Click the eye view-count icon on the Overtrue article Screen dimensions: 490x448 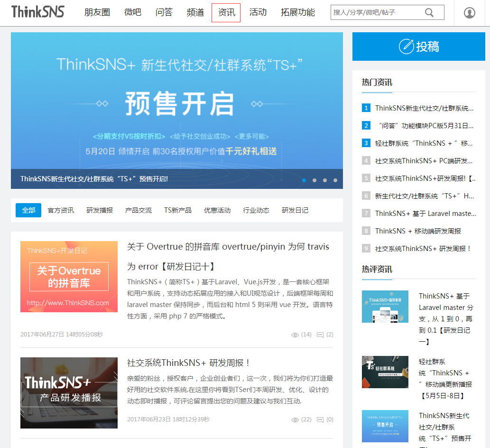coord(295,335)
